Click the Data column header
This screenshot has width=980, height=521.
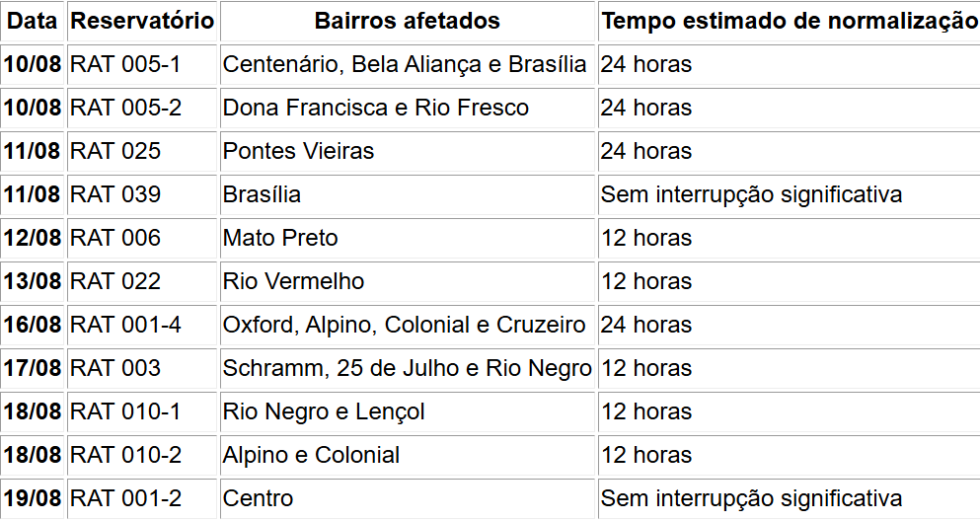[33, 22]
